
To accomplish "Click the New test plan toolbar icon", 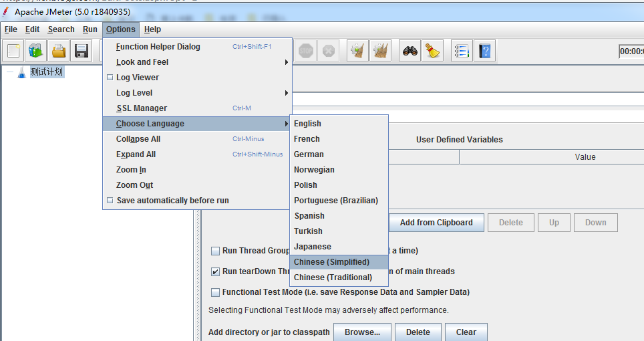I will coord(13,51).
